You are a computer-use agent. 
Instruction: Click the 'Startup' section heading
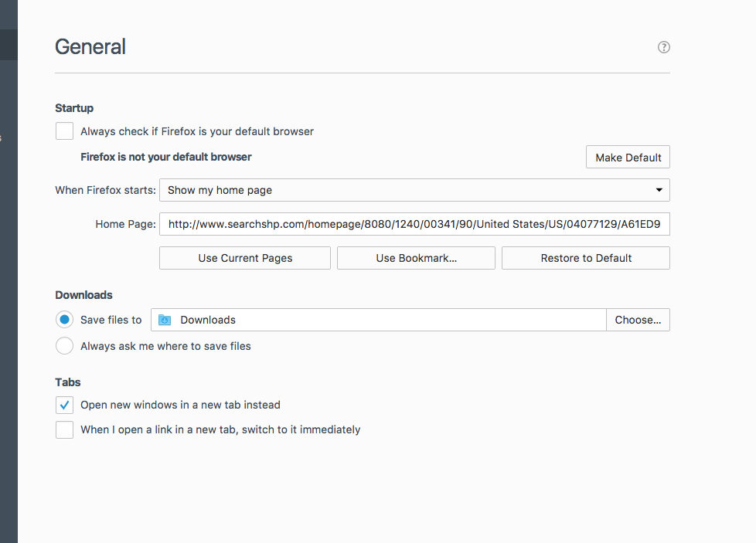coord(74,108)
